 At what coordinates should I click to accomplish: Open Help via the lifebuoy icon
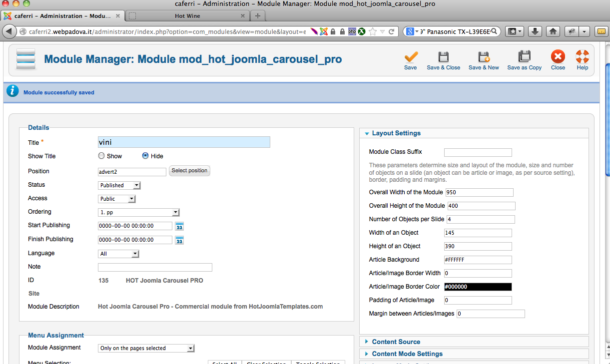tap(583, 56)
